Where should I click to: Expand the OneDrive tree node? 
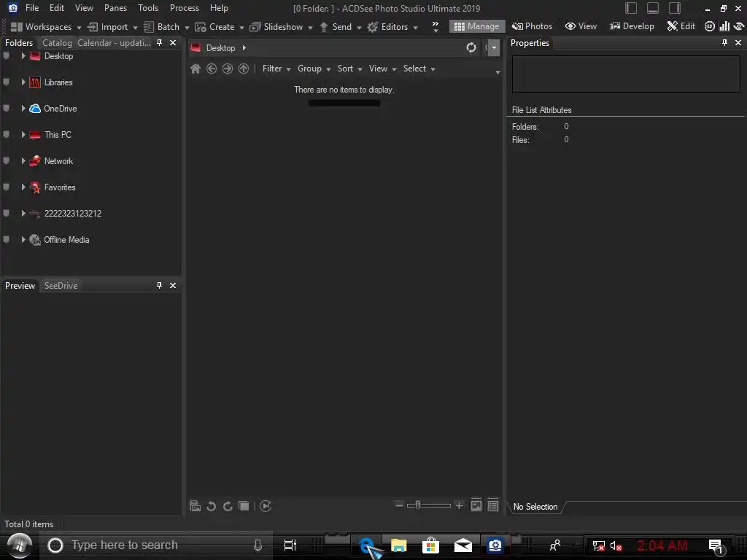(x=23, y=108)
